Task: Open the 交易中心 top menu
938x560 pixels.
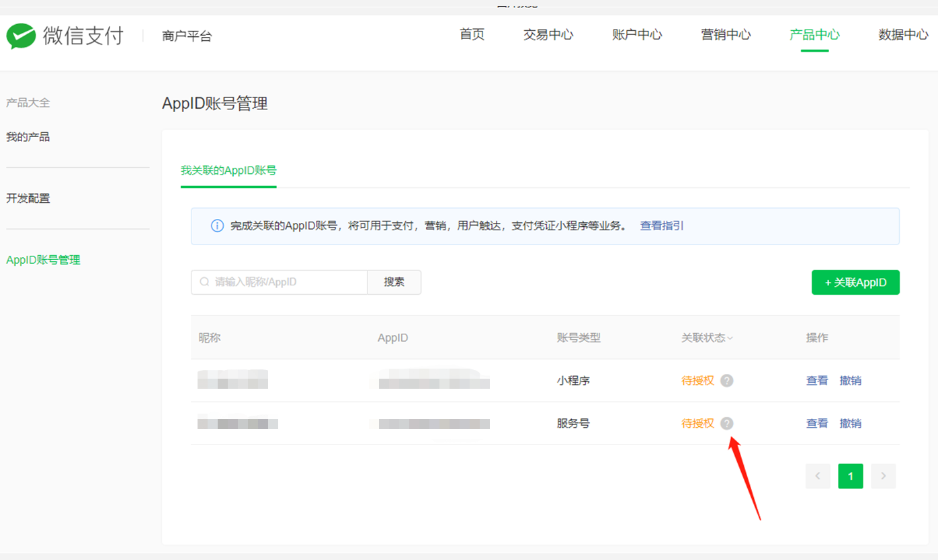Action: (x=548, y=35)
